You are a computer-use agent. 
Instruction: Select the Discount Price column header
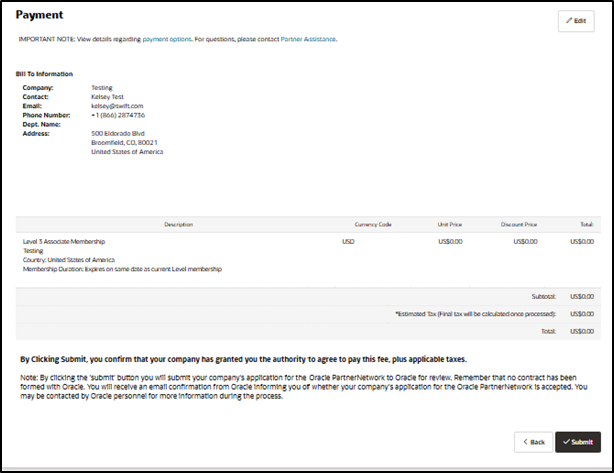coord(519,224)
